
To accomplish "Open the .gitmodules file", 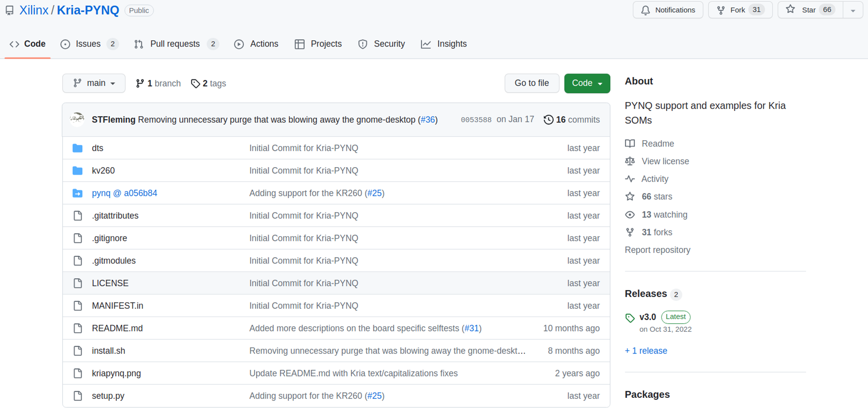I will coord(114,261).
